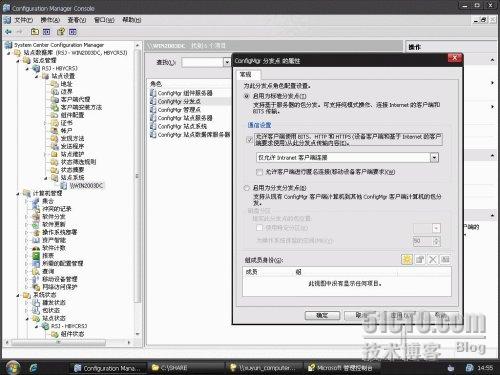This screenshot has height=375, width=500.
Task: Select the 查询 node icon
Action: (36, 271)
